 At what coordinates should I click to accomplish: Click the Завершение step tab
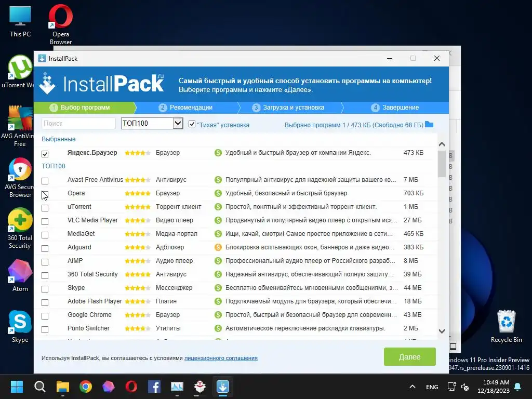click(x=395, y=108)
